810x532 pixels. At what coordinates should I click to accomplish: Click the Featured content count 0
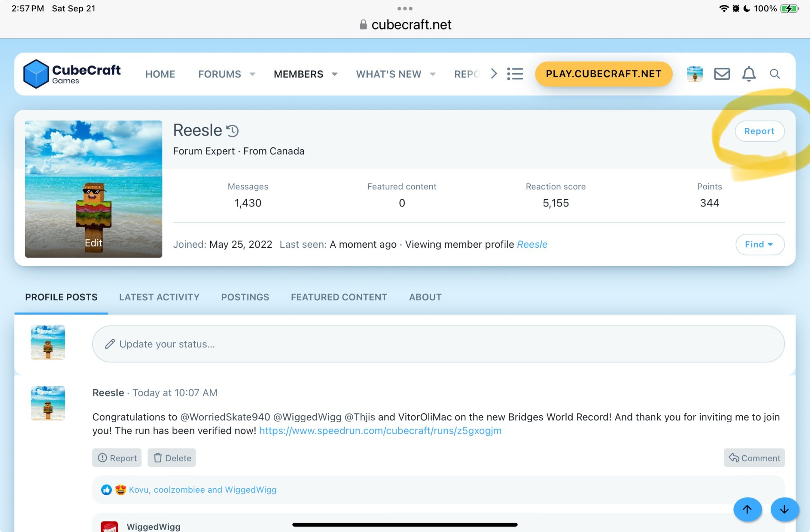pyautogui.click(x=402, y=203)
